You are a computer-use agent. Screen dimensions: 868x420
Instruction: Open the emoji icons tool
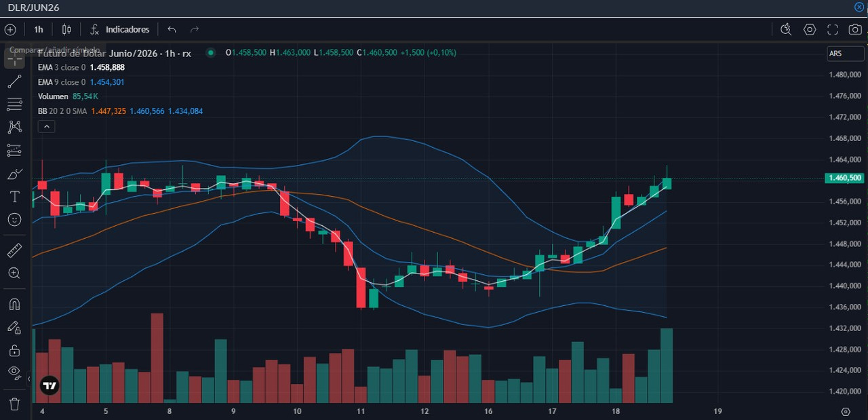[14, 220]
